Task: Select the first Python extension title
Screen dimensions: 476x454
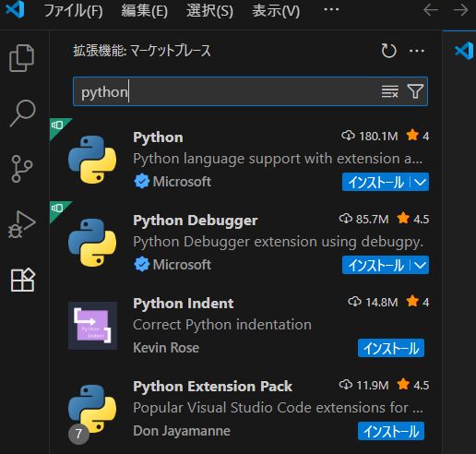Action: 158,137
